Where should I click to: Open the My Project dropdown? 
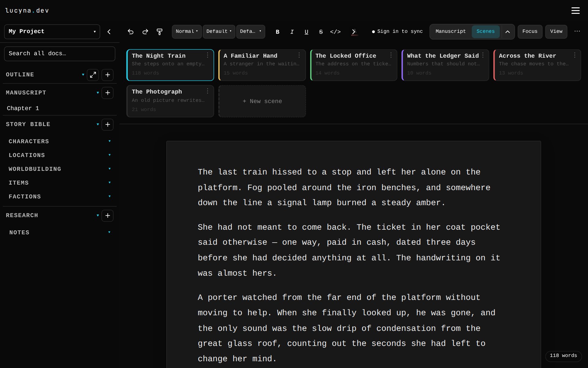tap(52, 32)
